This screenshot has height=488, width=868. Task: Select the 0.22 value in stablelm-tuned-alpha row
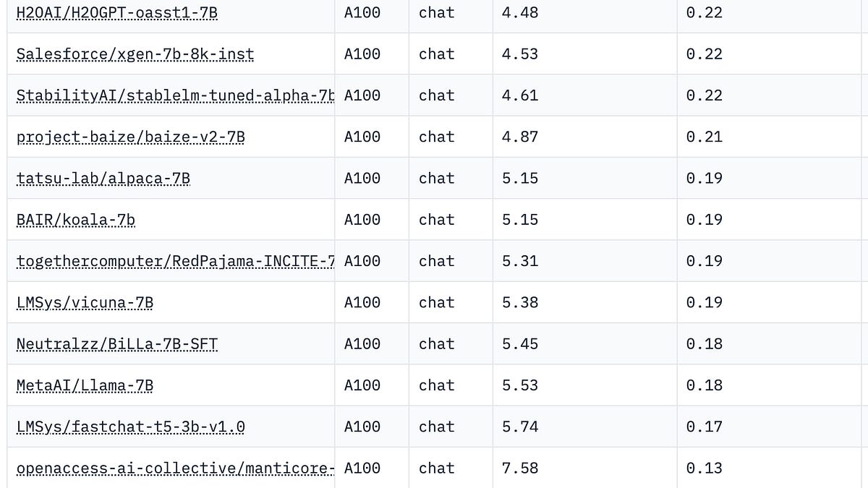click(704, 95)
